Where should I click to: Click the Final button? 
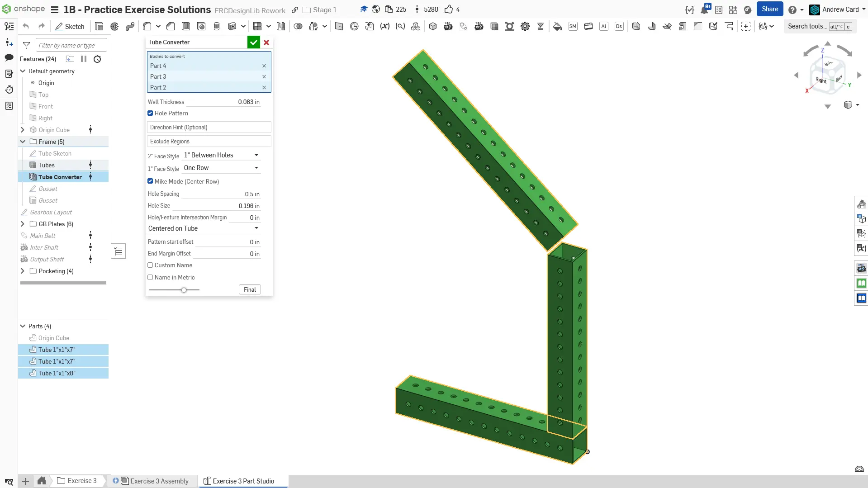click(250, 289)
